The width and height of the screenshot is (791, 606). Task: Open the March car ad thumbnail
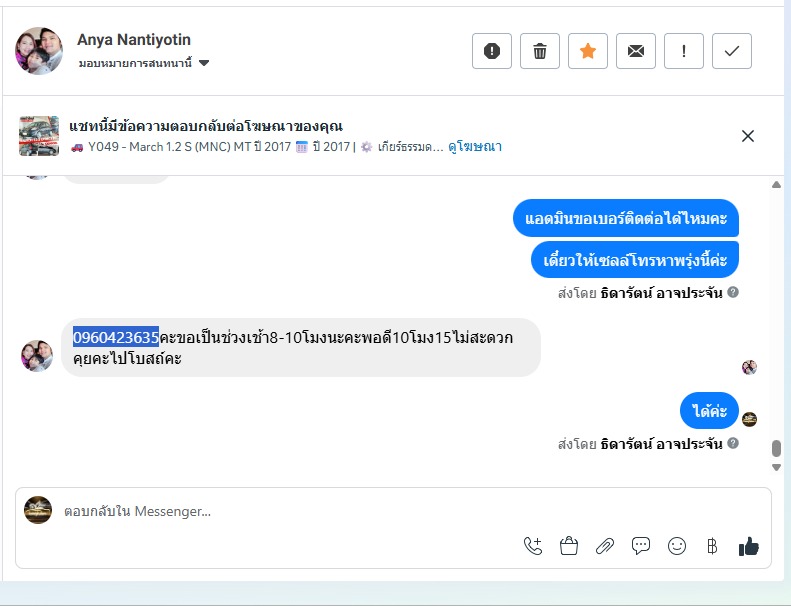tap(39, 136)
